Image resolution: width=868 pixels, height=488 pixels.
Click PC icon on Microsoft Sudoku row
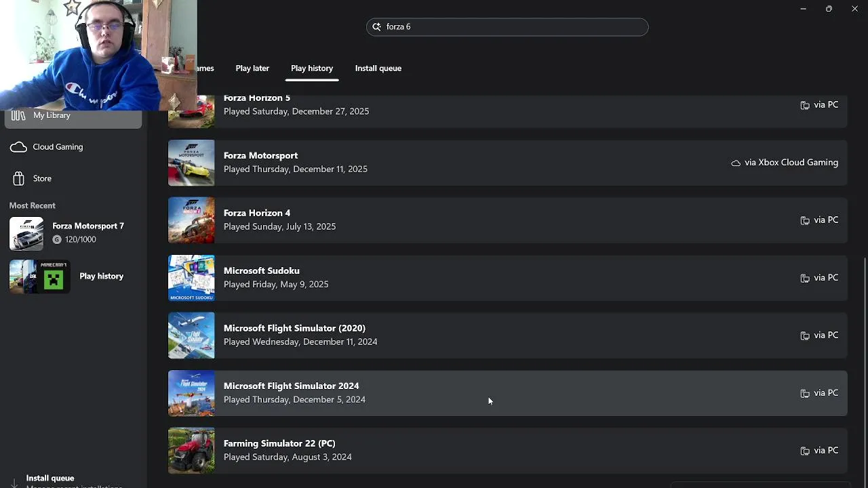[x=805, y=278]
